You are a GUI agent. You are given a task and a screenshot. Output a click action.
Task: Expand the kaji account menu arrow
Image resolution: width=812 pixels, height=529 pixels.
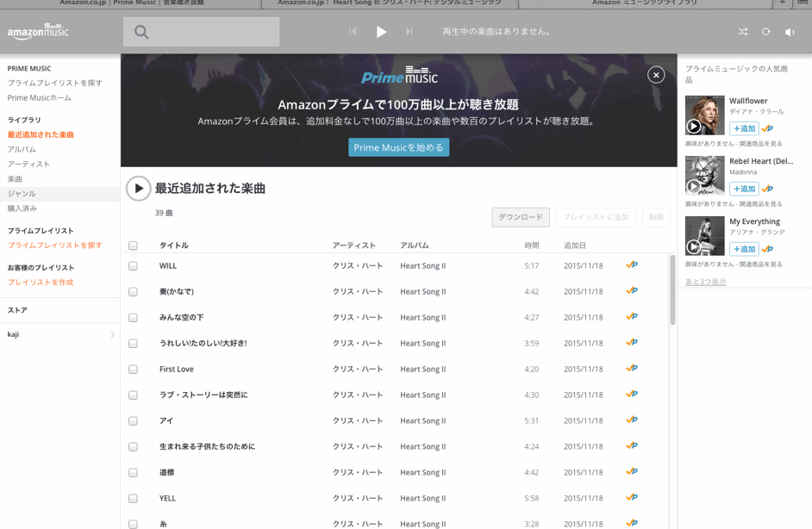pos(112,334)
